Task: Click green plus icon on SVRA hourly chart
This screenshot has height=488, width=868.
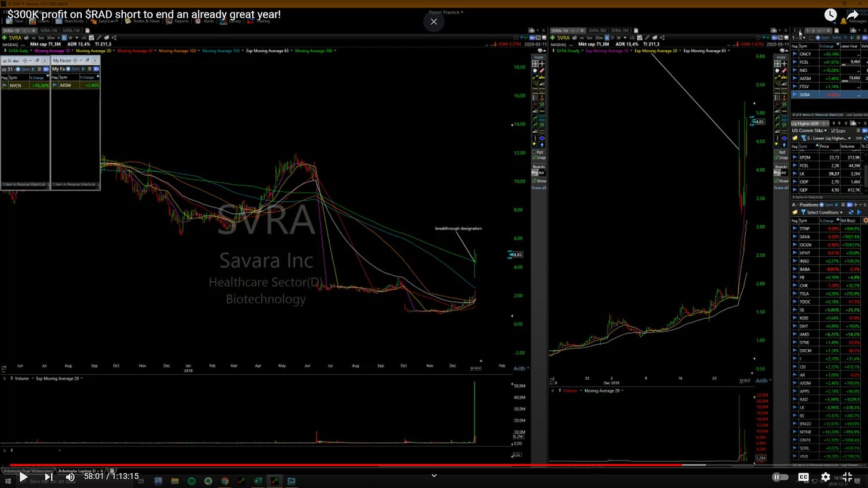Action: 553,38
